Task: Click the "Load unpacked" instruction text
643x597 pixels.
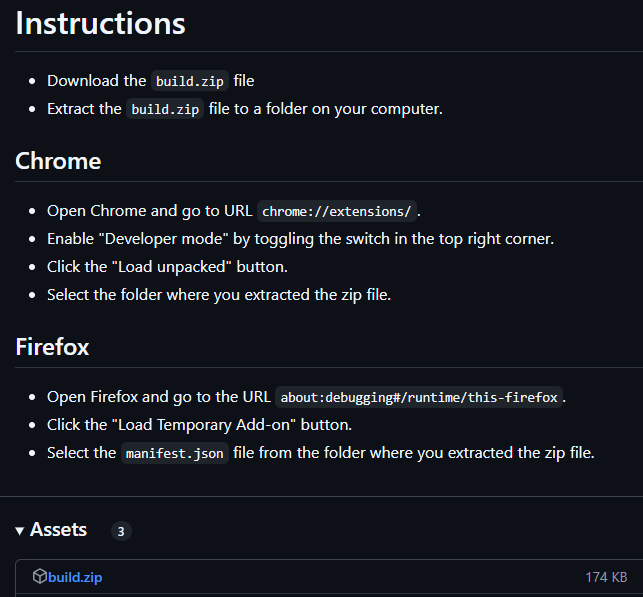Action: 170,267
